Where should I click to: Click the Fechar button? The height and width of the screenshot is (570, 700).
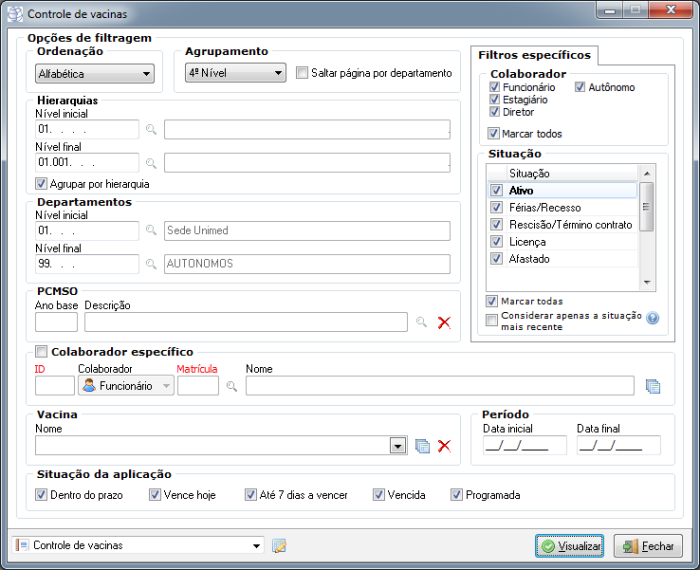(648, 546)
